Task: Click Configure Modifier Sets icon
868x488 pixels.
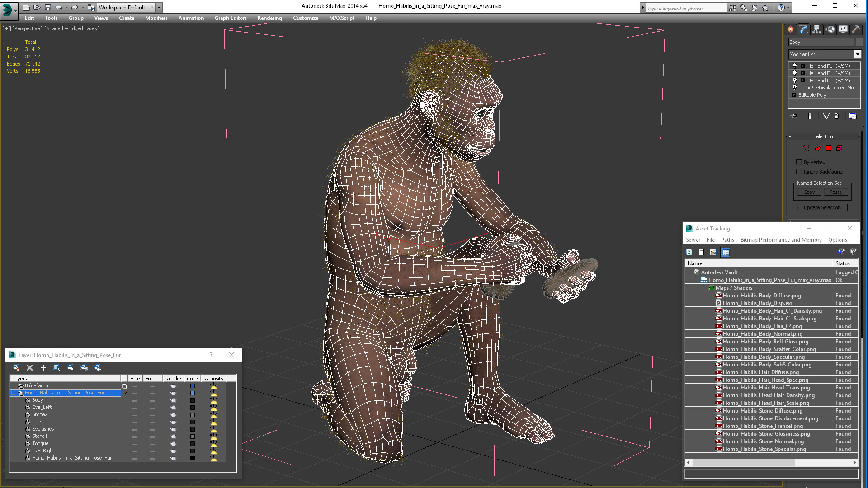Action: click(853, 116)
